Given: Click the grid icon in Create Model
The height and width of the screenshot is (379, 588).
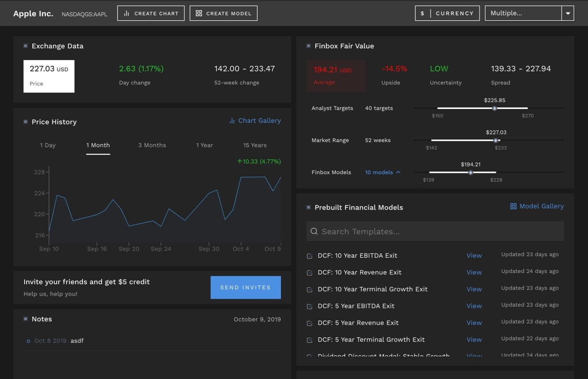Looking at the screenshot, I should tap(199, 13).
